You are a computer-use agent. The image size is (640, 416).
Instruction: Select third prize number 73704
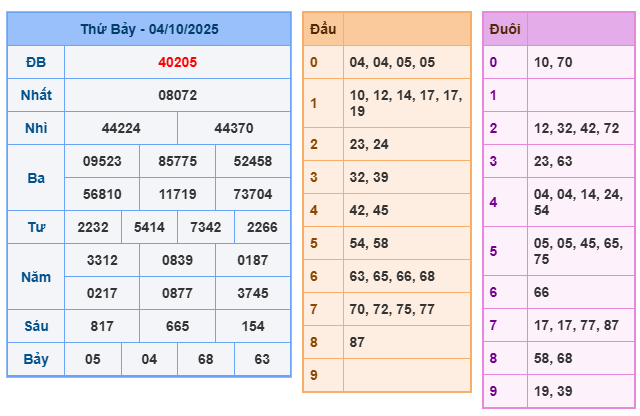tap(252, 194)
